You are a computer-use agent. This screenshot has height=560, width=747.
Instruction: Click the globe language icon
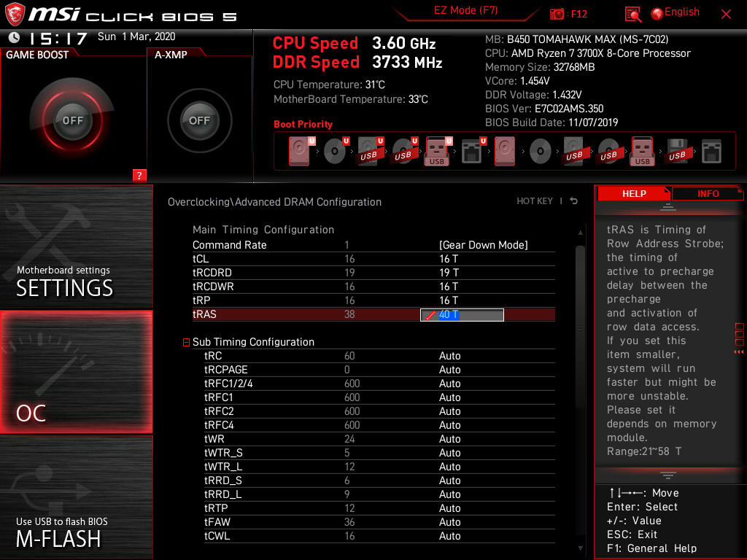click(657, 14)
